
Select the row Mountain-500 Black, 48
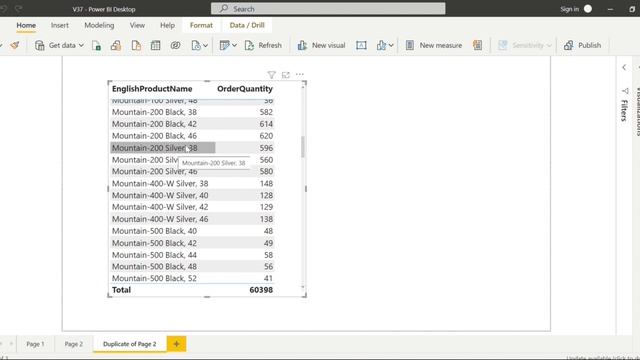pyautogui.click(x=192, y=266)
